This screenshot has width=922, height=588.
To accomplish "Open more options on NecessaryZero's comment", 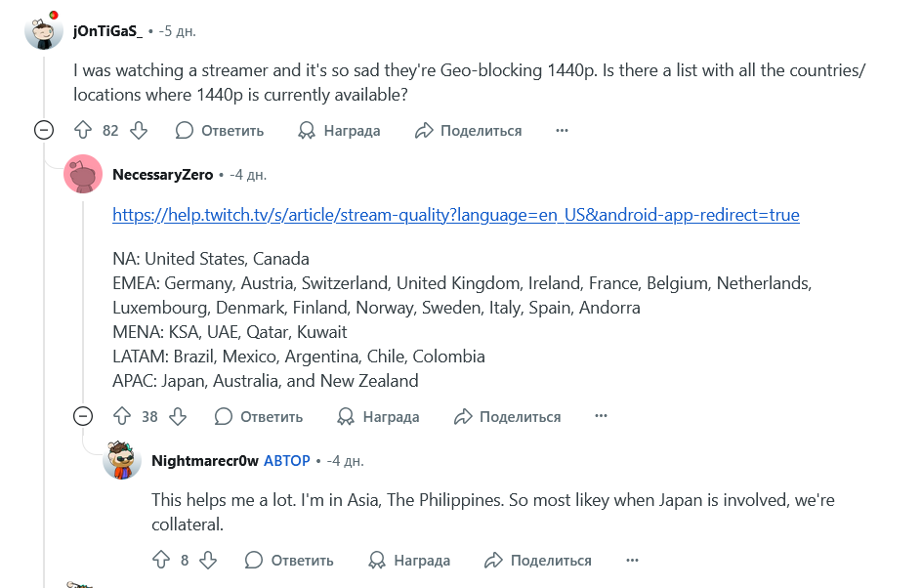I will point(601,416).
